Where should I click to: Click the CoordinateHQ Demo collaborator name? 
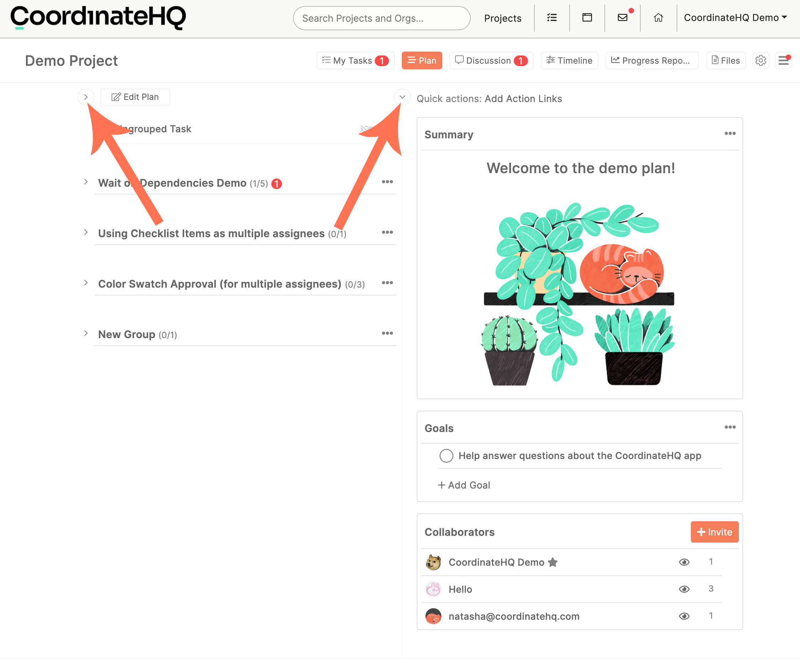point(496,562)
